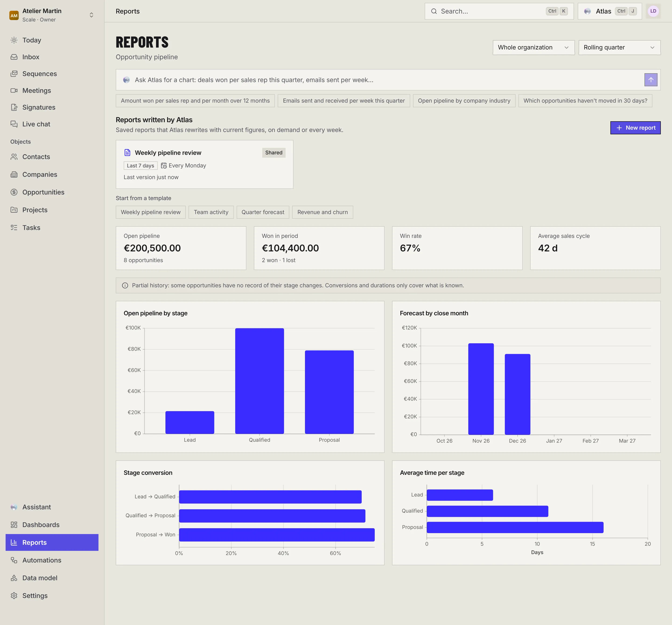This screenshot has width=672, height=625.
Task: Open the Opportunities list
Action: (x=52, y=192)
